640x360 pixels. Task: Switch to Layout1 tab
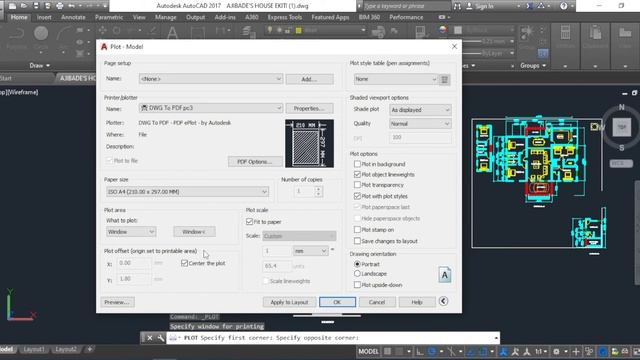[34, 349]
